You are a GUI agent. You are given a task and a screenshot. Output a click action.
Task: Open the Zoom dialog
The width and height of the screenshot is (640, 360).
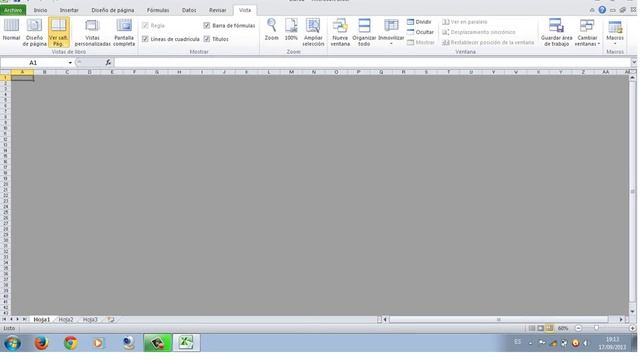point(271,29)
